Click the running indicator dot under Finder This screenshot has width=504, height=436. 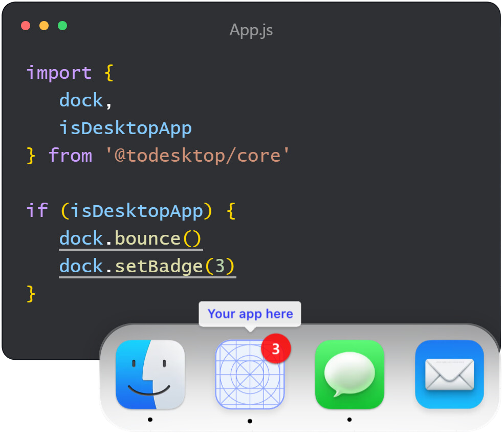[x=150, y=420]
